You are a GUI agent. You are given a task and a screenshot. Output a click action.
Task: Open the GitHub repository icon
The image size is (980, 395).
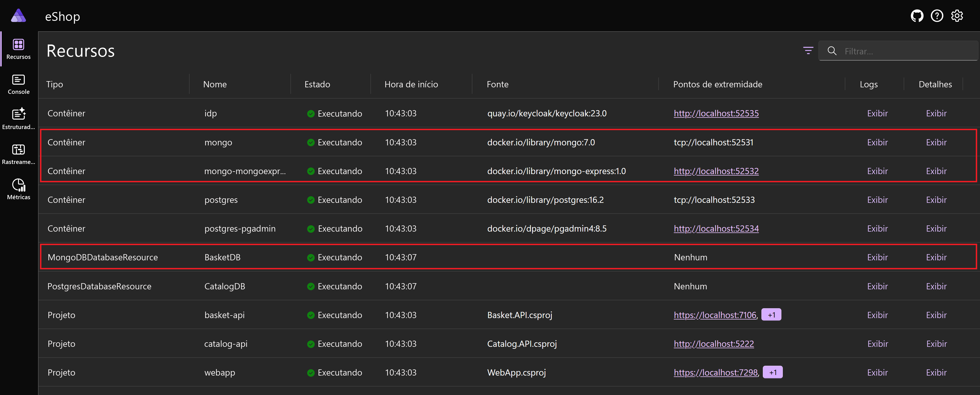click(x=917, y=16)
